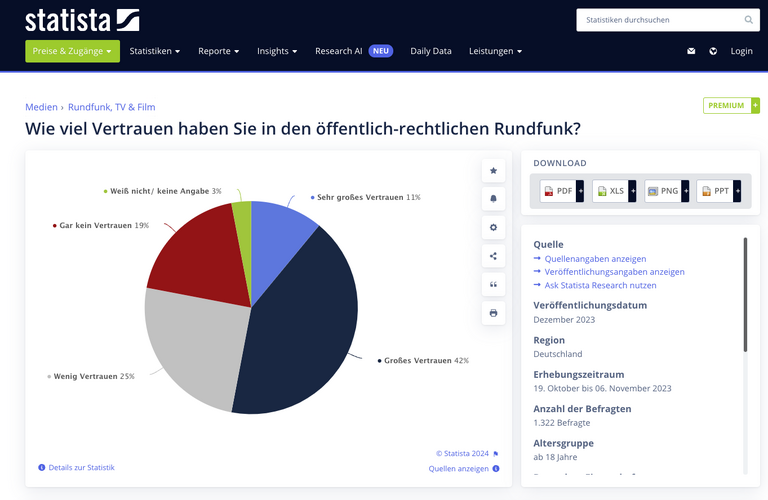
Task: Open the Preise & Zugänge dropdown
Action: (72, 51)
